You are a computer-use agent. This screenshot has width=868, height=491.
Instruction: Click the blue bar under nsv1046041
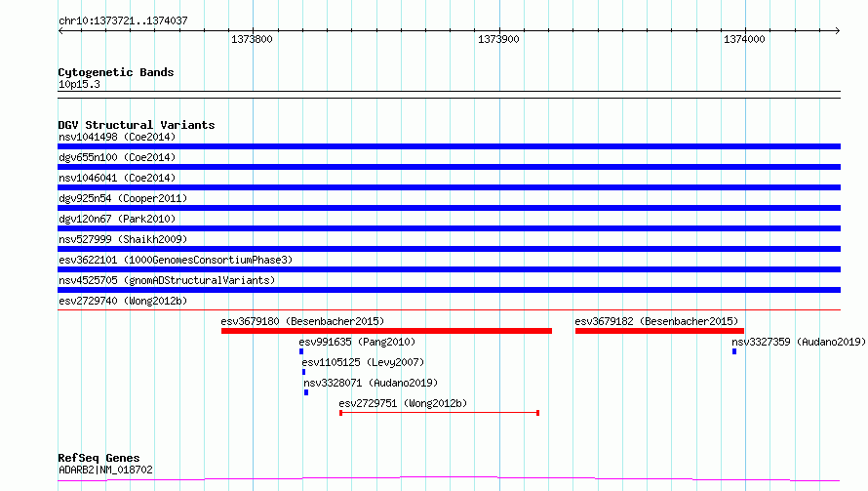click(449, 187)
